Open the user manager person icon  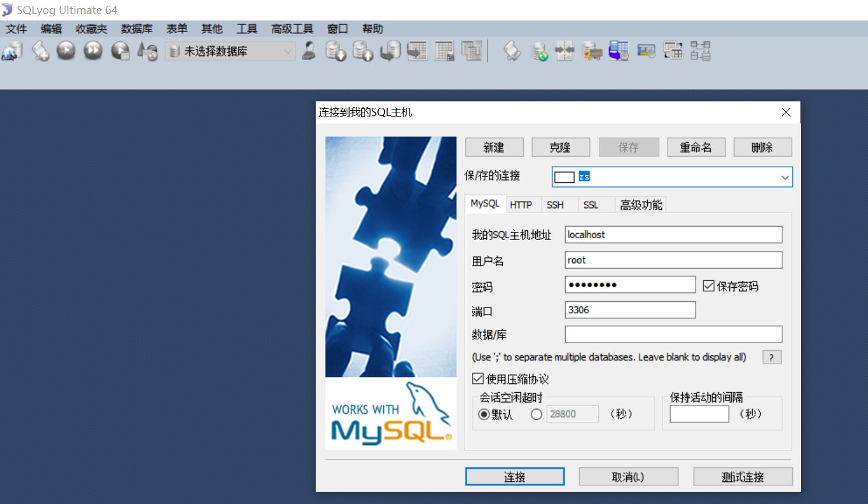click(309, 51)
